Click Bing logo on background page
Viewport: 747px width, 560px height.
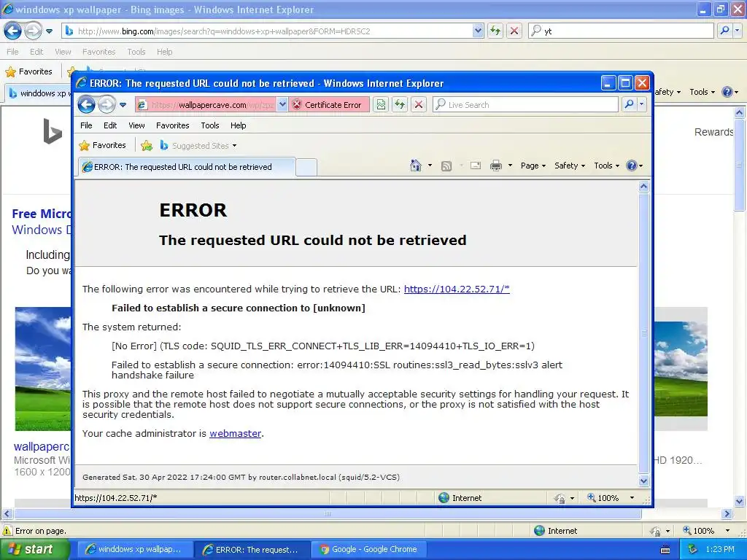pyautogui.click(x=53, y=131)
